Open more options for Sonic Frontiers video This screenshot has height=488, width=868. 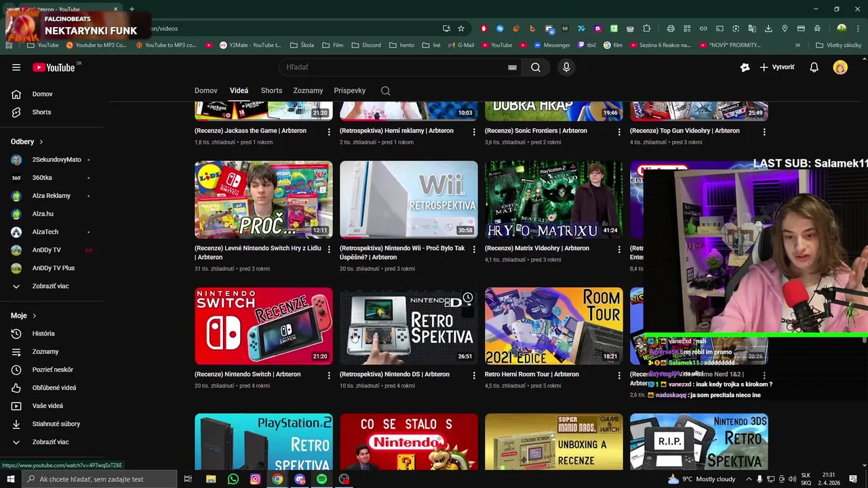coord(619,131)
